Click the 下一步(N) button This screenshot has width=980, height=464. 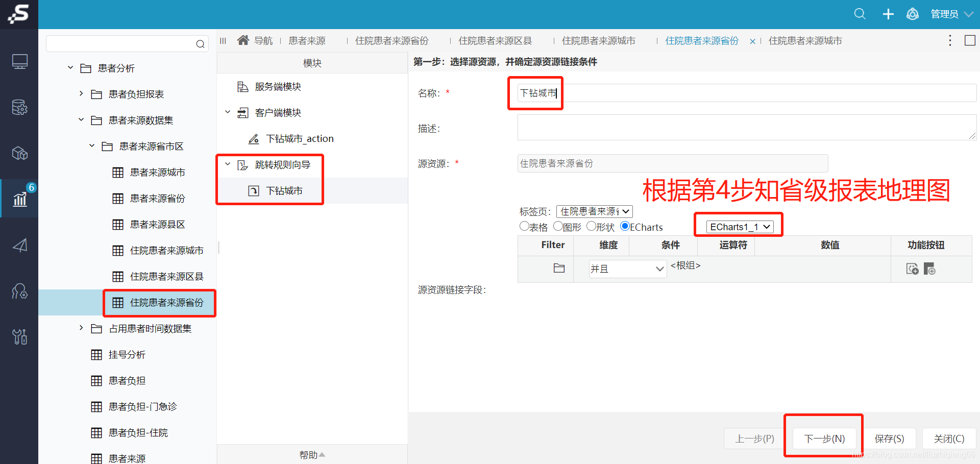point(824,438)
